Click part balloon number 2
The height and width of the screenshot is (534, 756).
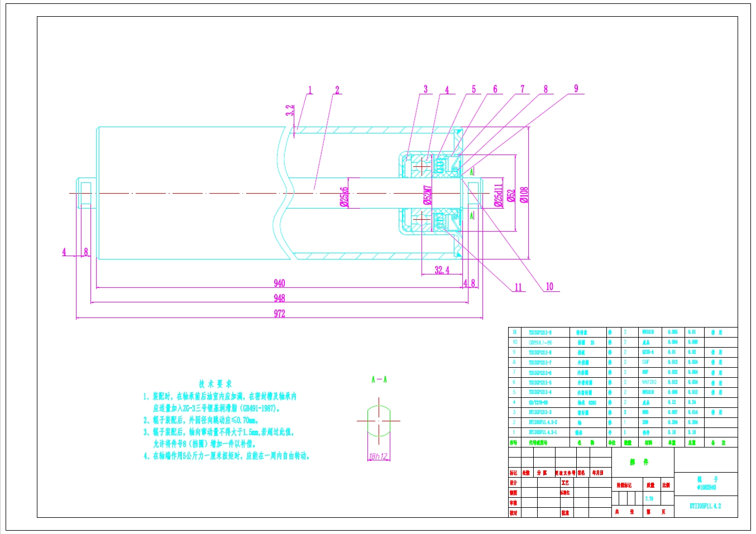[x=337, y=90]
